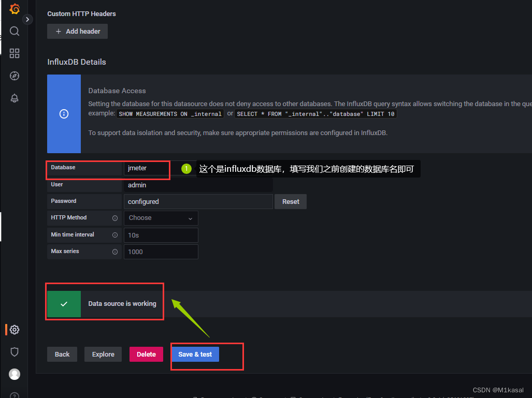
Task: Click the Database Access title text
Action: pyautogui.click(x=117, y=91)
